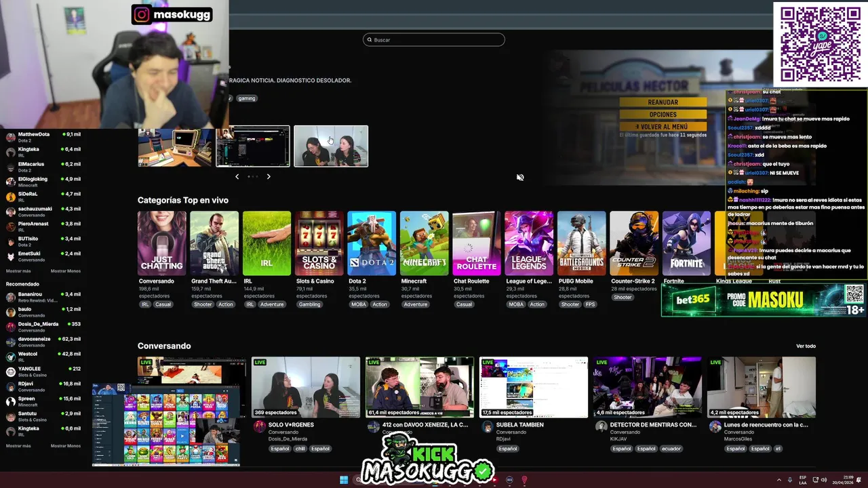
Task: Show hidden icons in the system tray
Action: (x=778, y=480)
